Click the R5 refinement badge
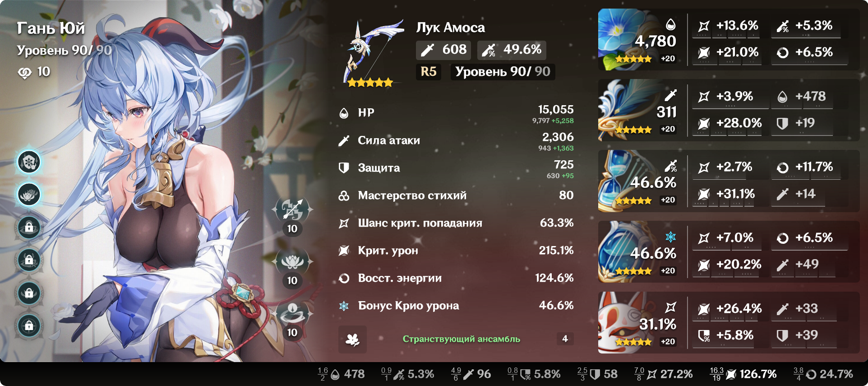The width and height of the screenshot is (868, 386). pos(429,72)
